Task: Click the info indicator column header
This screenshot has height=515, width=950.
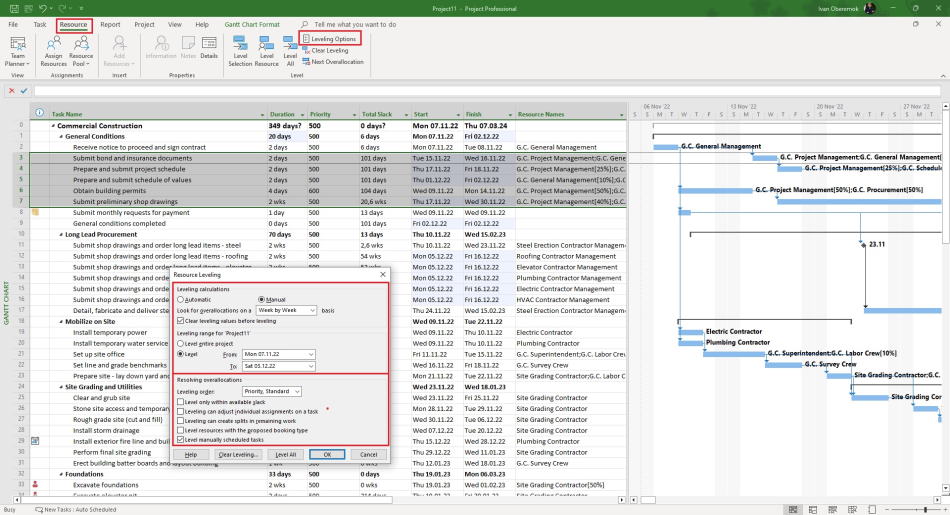Action: pyautogui.click(x=39, y=113)
